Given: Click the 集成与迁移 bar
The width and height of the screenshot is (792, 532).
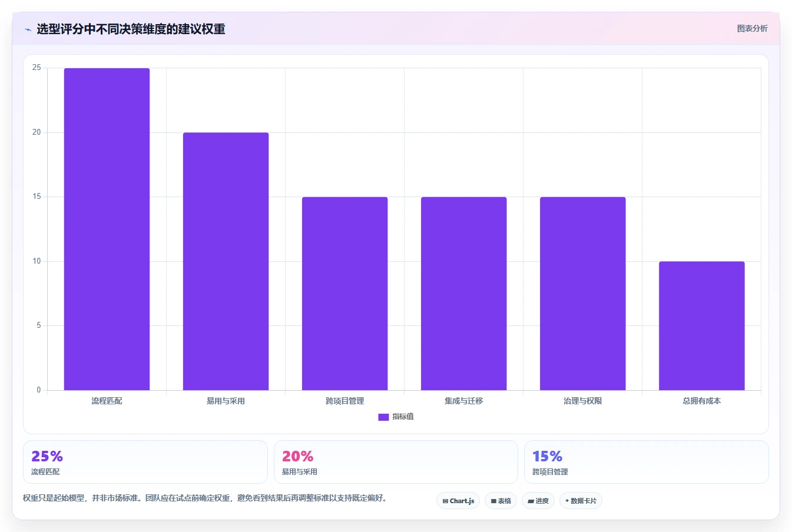Looking at the screenshot, I should [464, 294].
